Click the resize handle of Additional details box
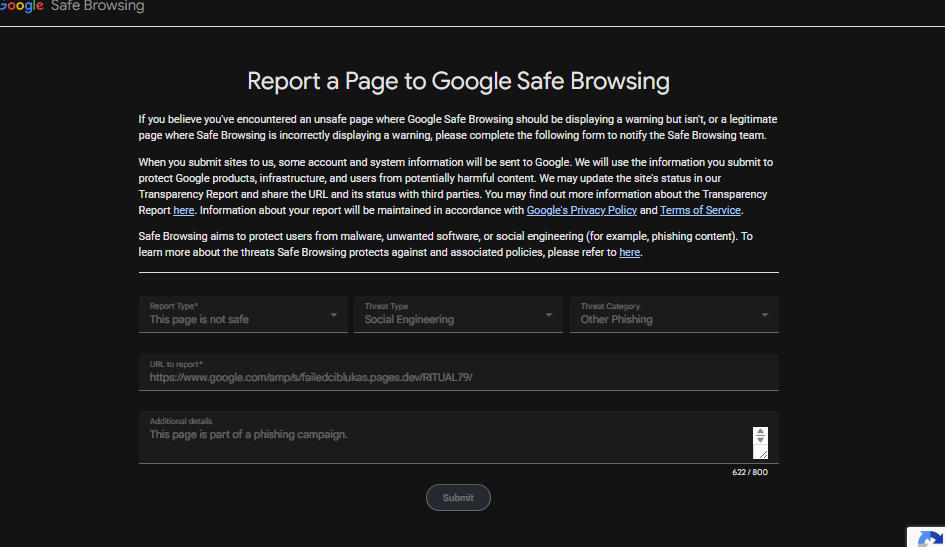 (761, 453)
